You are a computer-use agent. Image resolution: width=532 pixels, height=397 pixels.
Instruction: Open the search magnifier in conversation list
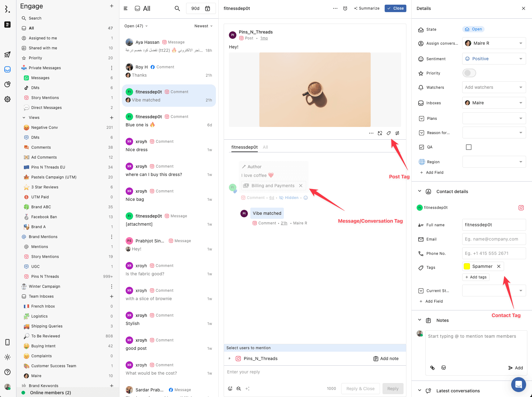click(x=177, y=8)
